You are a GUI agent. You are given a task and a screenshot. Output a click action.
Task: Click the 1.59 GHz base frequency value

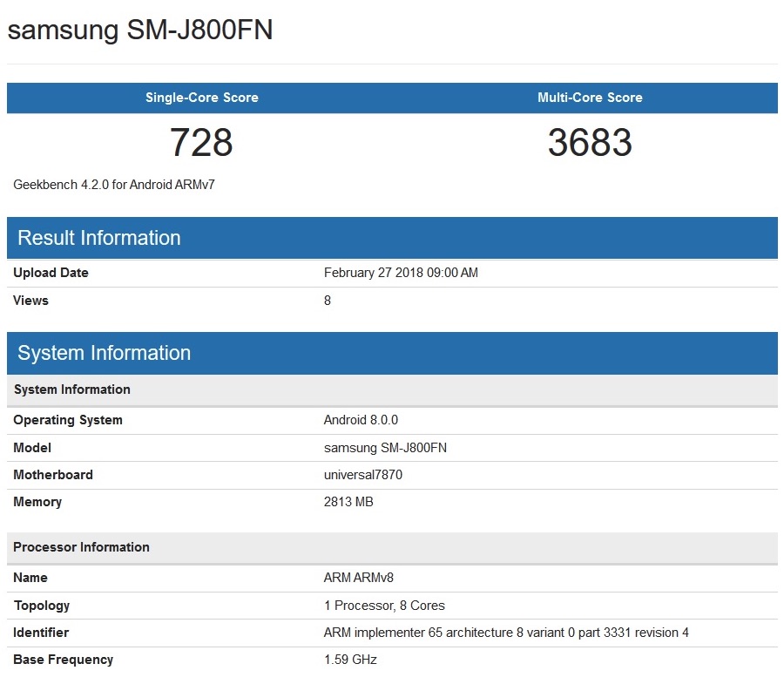350,660
